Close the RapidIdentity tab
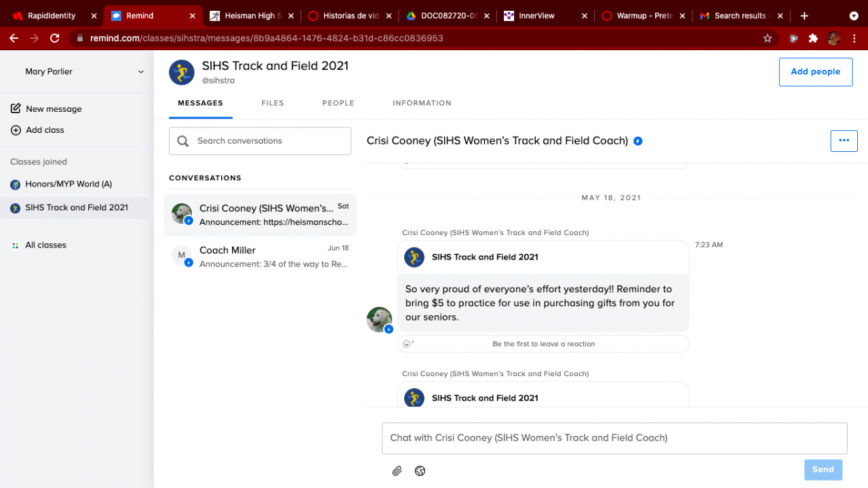The height and width of the screenshot is (488, 868). click(x=93, y=16)
